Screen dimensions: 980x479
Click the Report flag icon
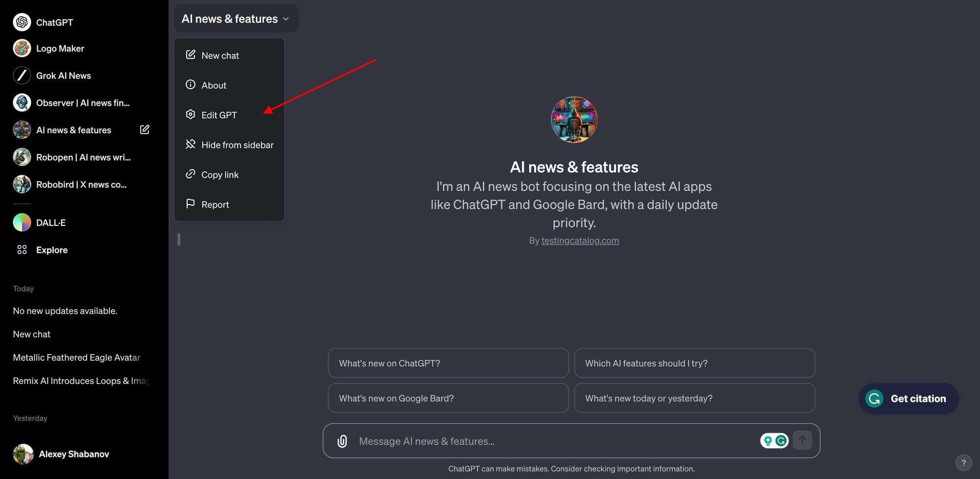coord(191,204)
